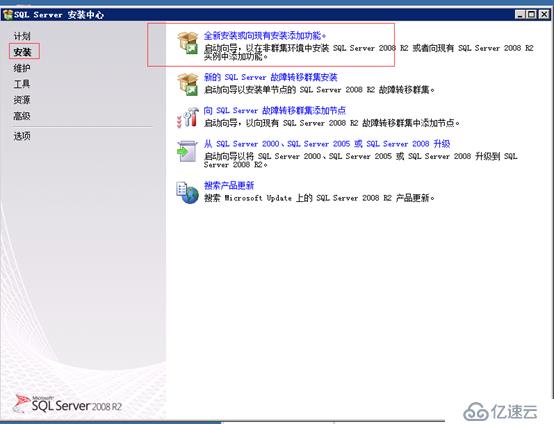This screenshot has width=554, height=424.
Task: Click the text 启动向导以安装单节点的 SQL Server 2008 R2 故障转移群集
Action: point(319,90)
